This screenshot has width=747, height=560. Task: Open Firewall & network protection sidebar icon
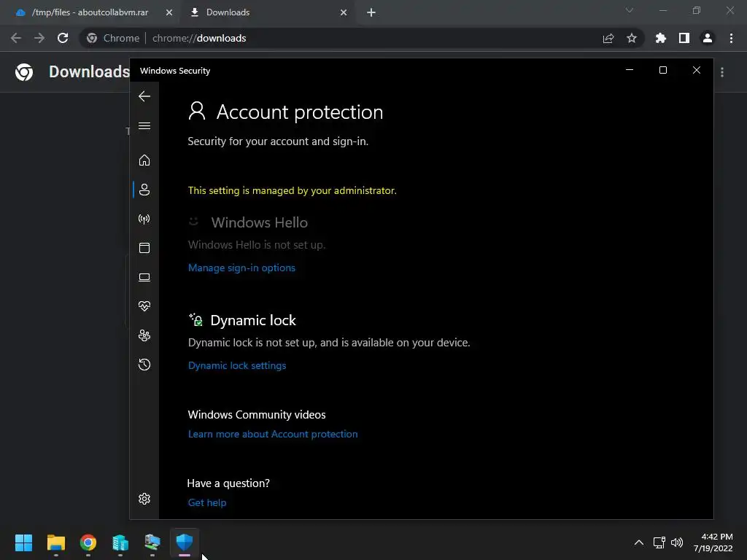click(x=144, y=219)
